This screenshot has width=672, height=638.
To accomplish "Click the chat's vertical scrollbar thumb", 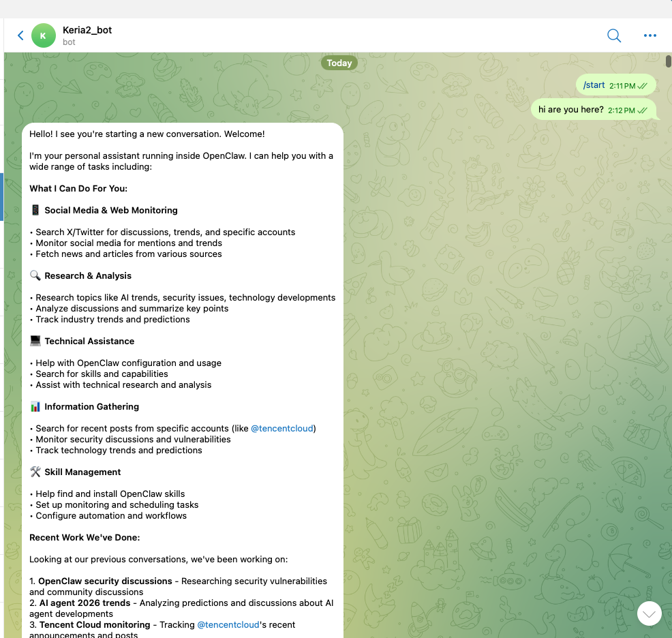I will [668, 61].
